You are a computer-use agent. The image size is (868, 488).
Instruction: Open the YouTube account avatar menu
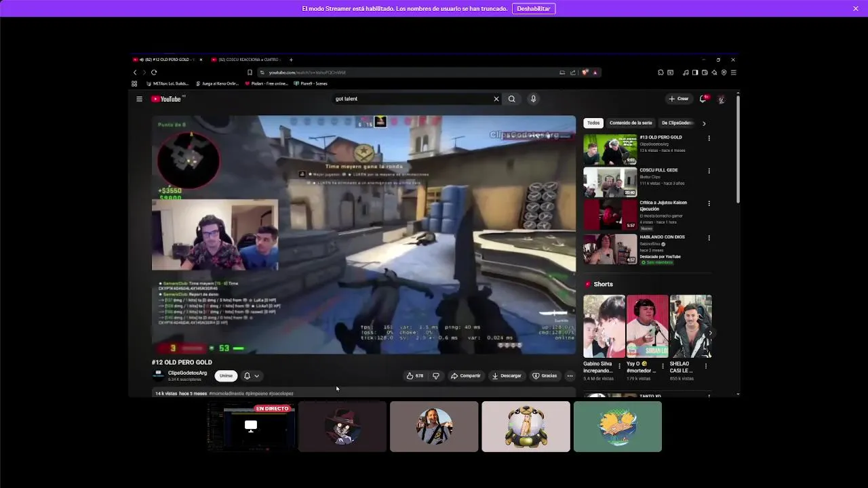click(721, 99)
